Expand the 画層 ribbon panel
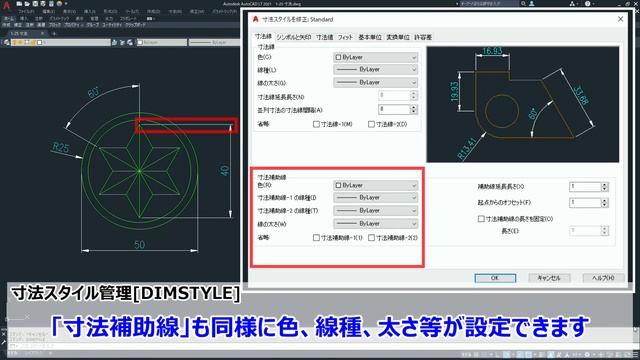Viewport: 640px width, 360px height. [x=41, y=25]
